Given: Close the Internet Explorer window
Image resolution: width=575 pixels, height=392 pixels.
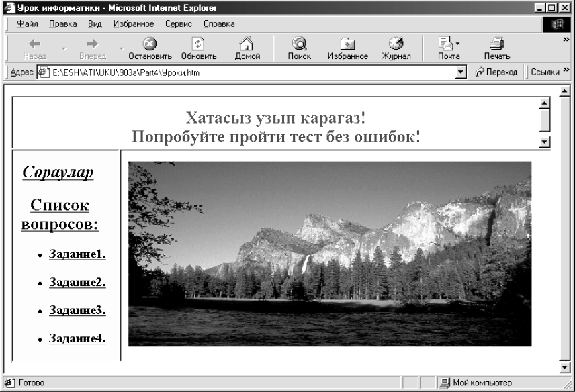Looking at the screenshot, I should 564,7.
